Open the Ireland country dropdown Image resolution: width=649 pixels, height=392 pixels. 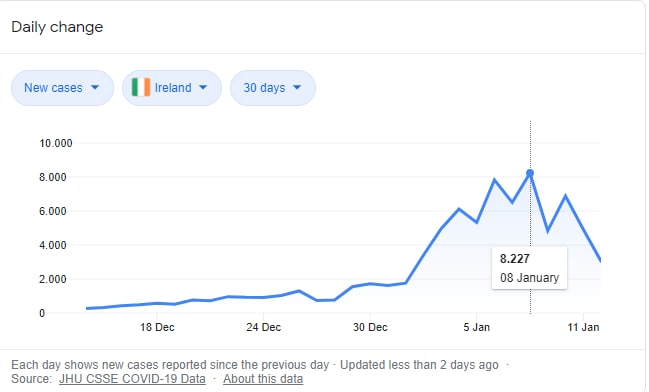coord(172,88)
